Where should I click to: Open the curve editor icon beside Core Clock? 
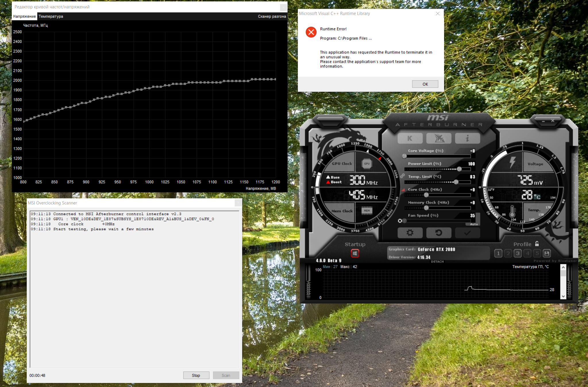point(403,190)
